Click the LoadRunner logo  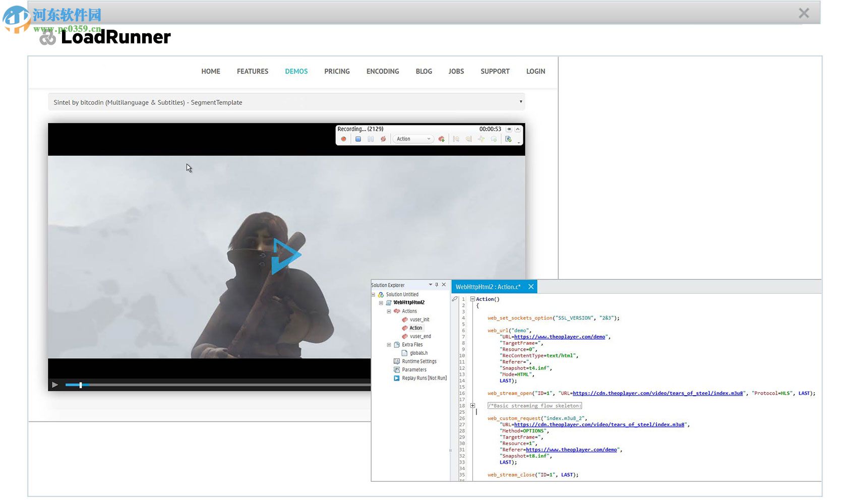point(105,37)
